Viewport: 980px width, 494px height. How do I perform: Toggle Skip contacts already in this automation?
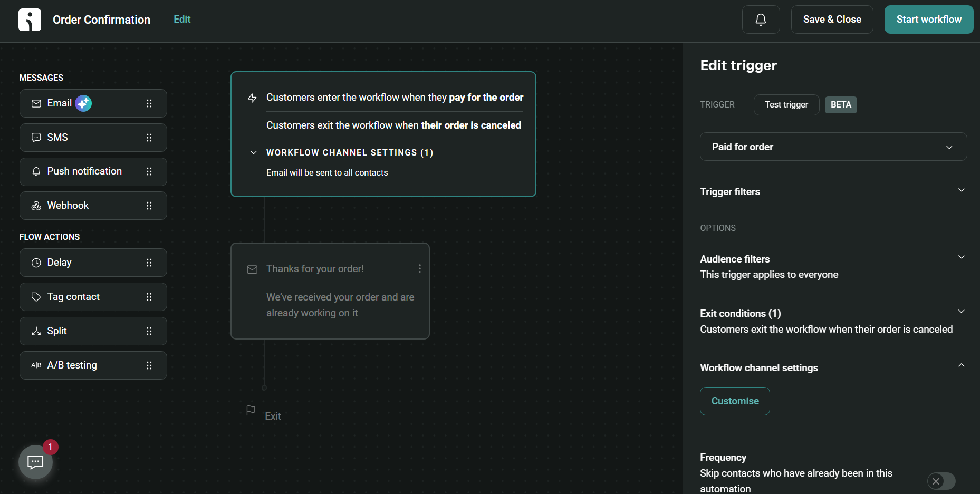pyautogui.click(x=941, y=481)
